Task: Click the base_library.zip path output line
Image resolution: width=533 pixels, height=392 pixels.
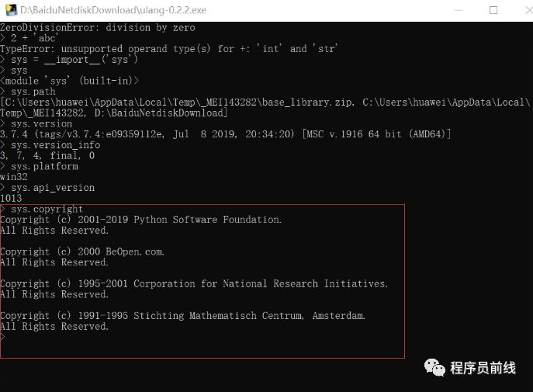Action: 265,102
